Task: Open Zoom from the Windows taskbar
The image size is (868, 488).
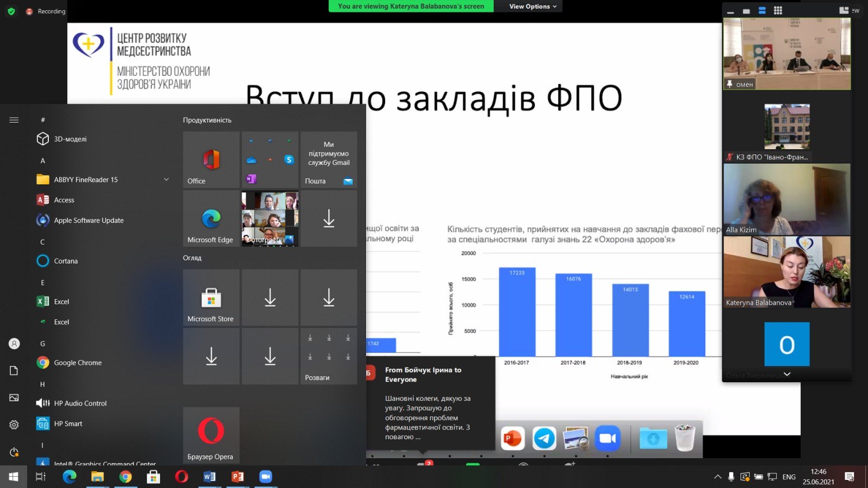Action: click(265, 477)
